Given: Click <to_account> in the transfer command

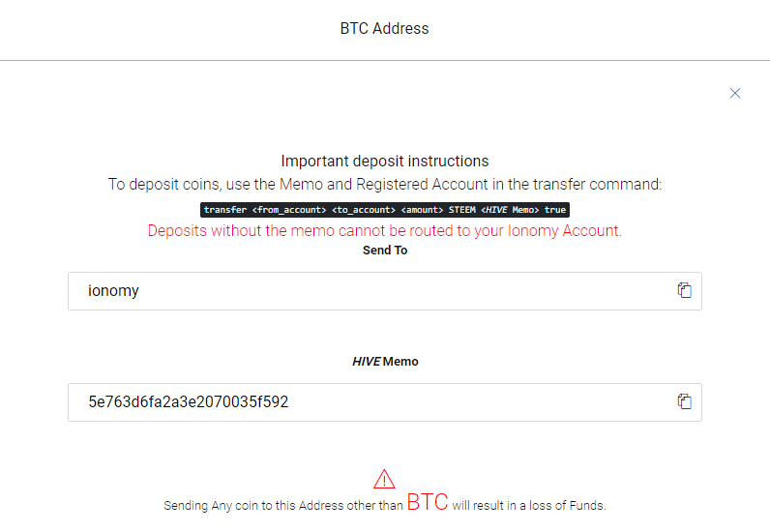Looking at the screenshot, I should pyautogui.click(x=364, y=210).
